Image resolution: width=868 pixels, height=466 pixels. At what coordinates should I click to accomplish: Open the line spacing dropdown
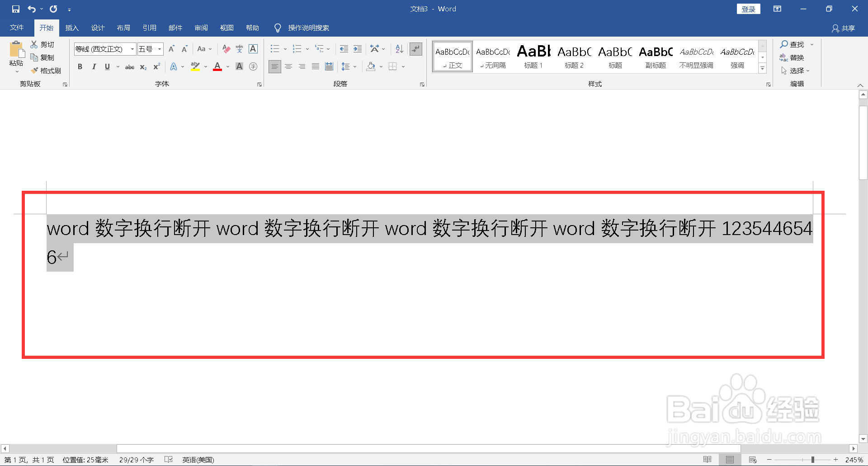[349, 66]
